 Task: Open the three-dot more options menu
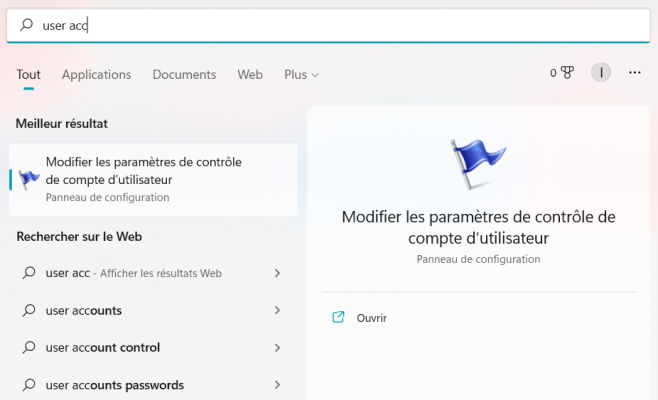click(634, 73)
